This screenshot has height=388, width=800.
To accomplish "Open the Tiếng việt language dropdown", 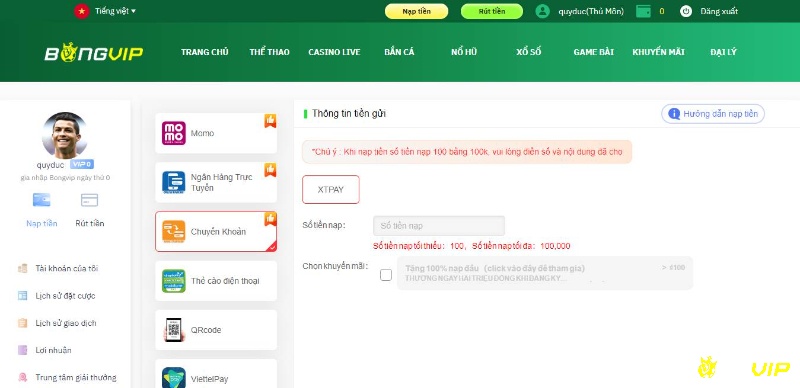I will pyautogui.click(x=115, y=11).
